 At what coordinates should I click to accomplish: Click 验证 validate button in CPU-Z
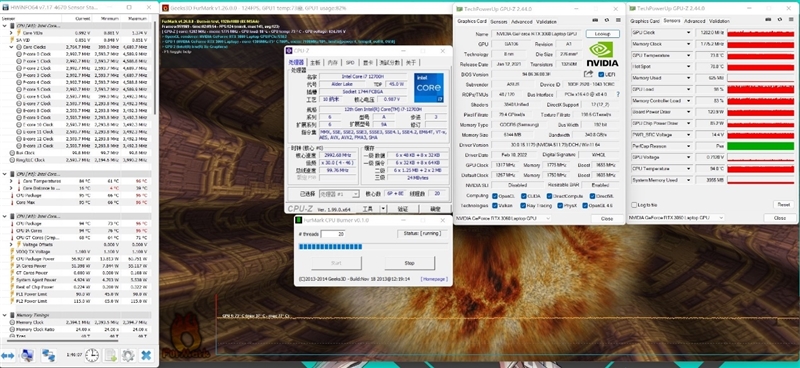point(403,209)
